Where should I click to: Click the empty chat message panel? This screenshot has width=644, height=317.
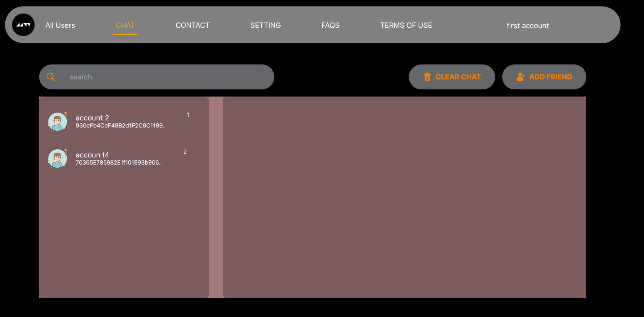(x=405, y=197)
